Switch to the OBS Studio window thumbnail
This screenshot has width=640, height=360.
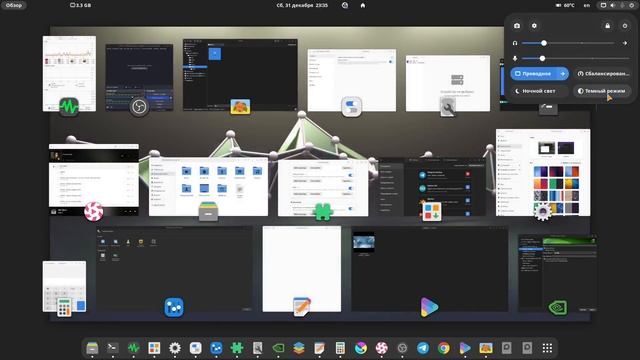(139, 77)
